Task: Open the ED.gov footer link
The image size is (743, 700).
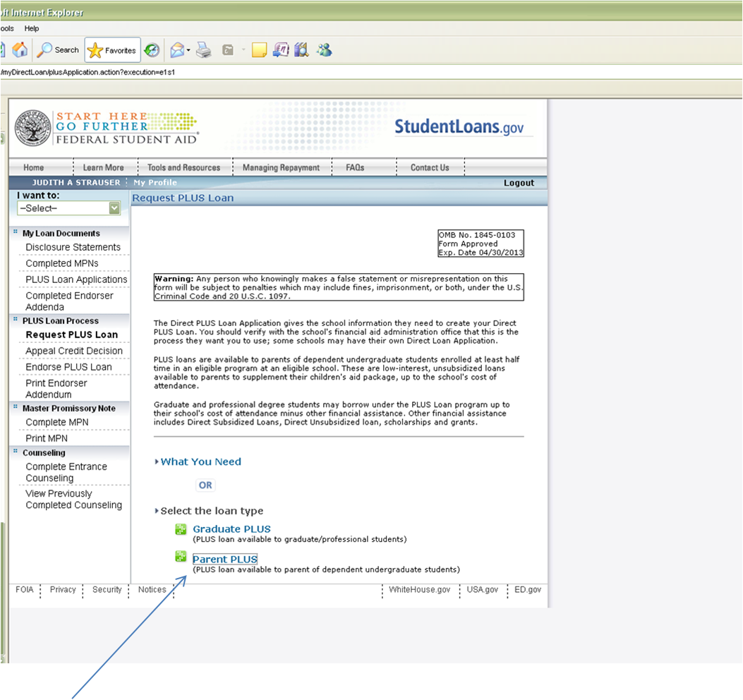Action: coord(528,590)
